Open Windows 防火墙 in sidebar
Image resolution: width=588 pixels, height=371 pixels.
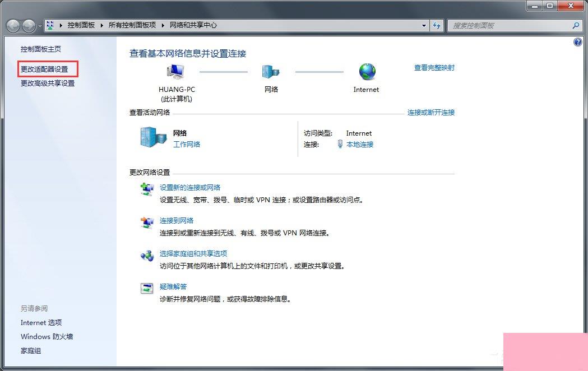(x=47, y=336)
